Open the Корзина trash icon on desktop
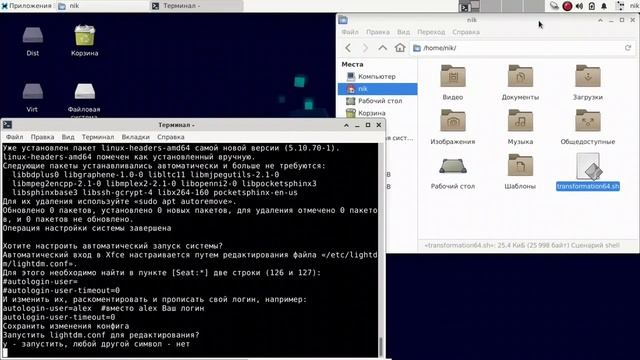The height and width of the screenshot is (360, 640). (x=84, y=41)
